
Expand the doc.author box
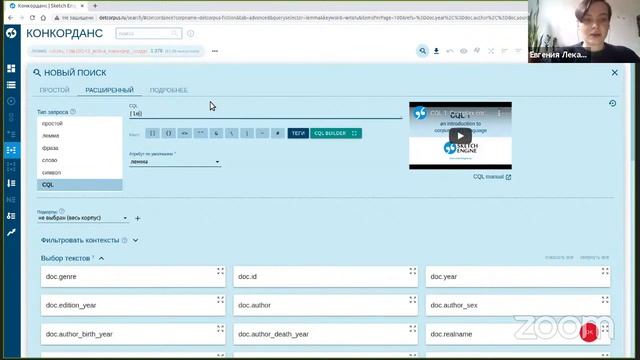pos(413,300)
